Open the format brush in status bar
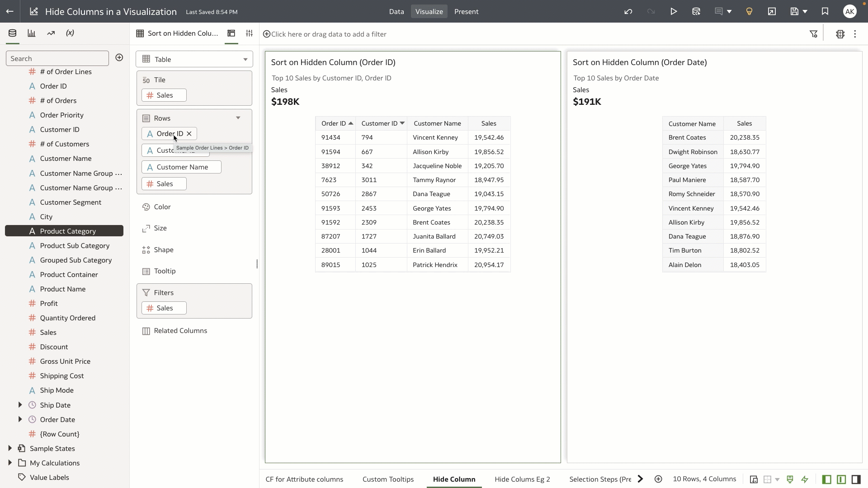The image size is (868, 488). pos(790,479)
